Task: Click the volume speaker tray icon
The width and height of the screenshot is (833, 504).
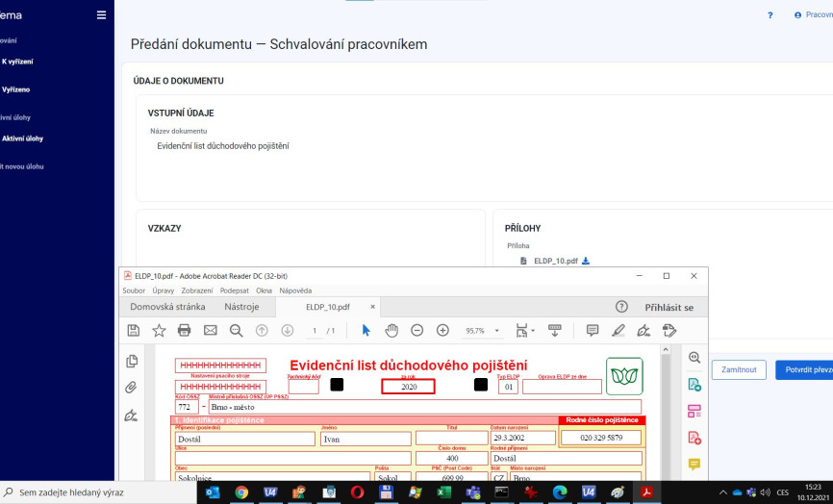Action: click(766, 492)
